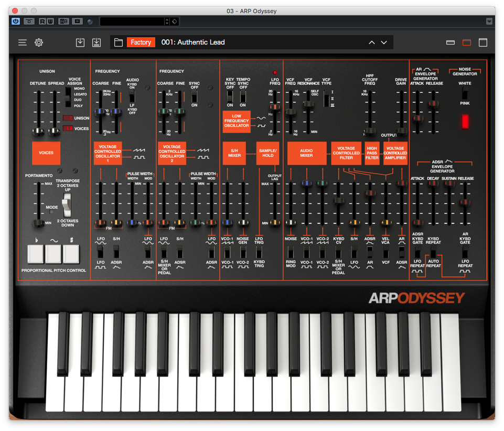Click the ADSR KYBD Gate / LFO Repeat switch
Viewport: 504px width, 431px height.
pyautogui.click(x=417, y=253)
